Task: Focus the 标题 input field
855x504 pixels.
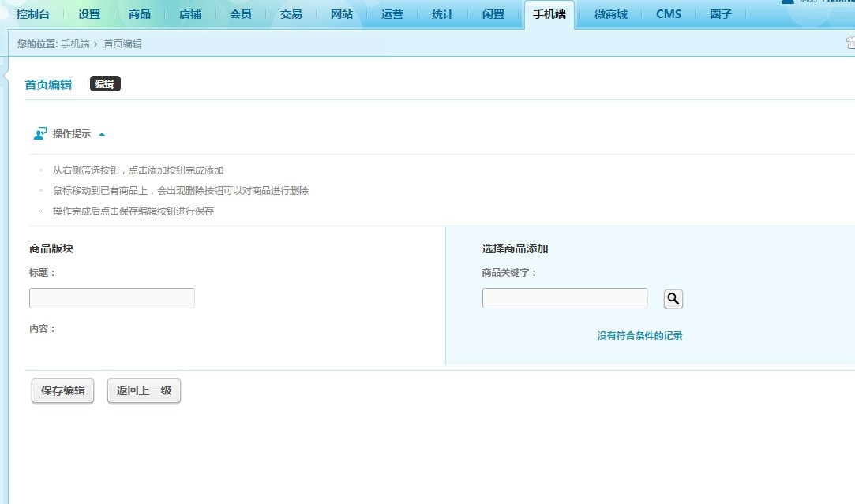Action: (112, 298)
